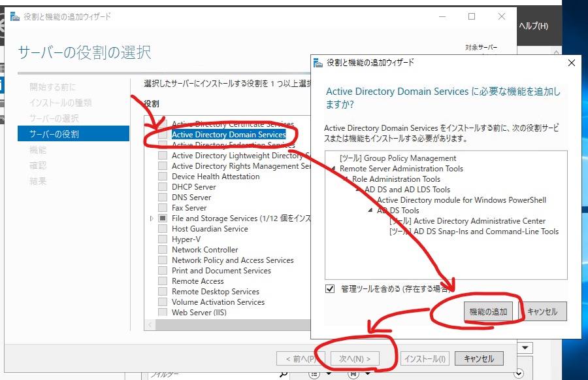Viewport: 588px width, 380px height.
Task: Tick the DNS Server checkbox
Action: (x=163, y=198)
